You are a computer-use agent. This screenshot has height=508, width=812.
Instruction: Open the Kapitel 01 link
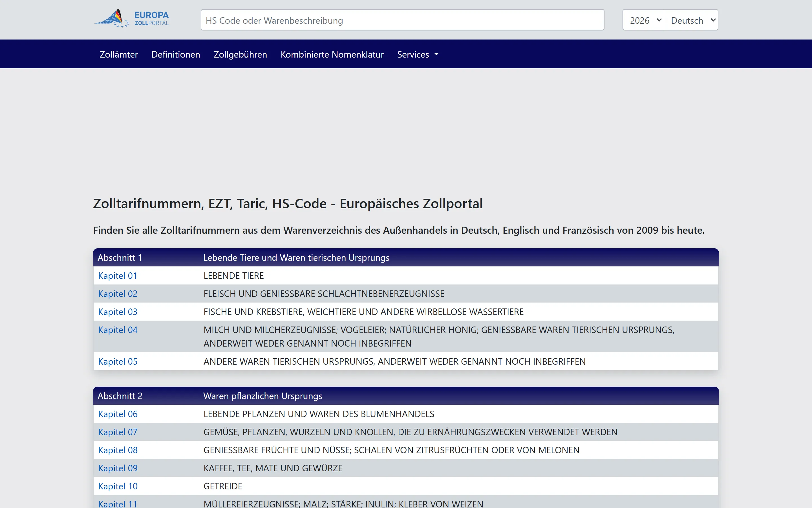point(118,276)
